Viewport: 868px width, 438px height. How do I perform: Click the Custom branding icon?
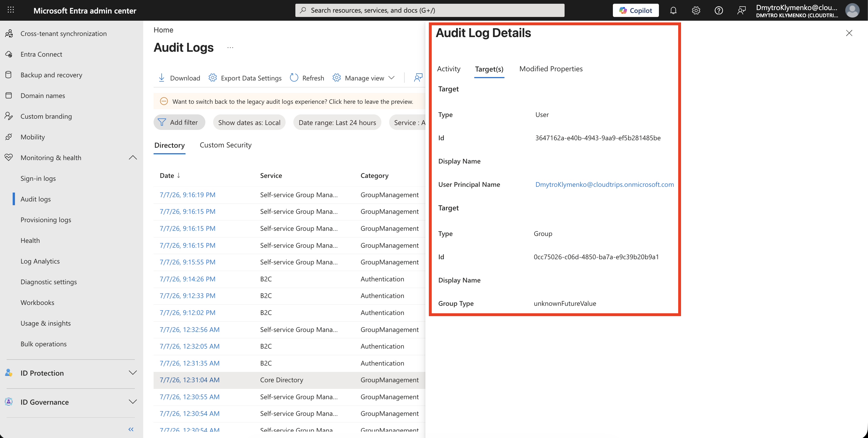pos(9,116)
